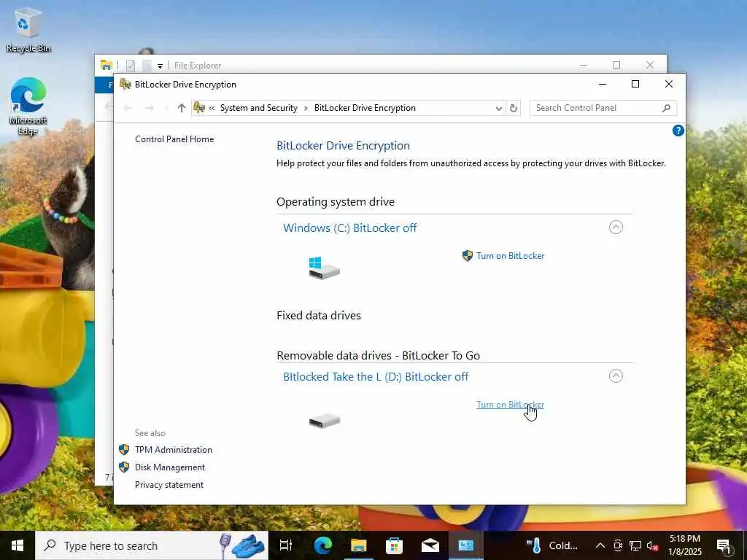Click the muted volume tray icon

click(x=652, y=545)
